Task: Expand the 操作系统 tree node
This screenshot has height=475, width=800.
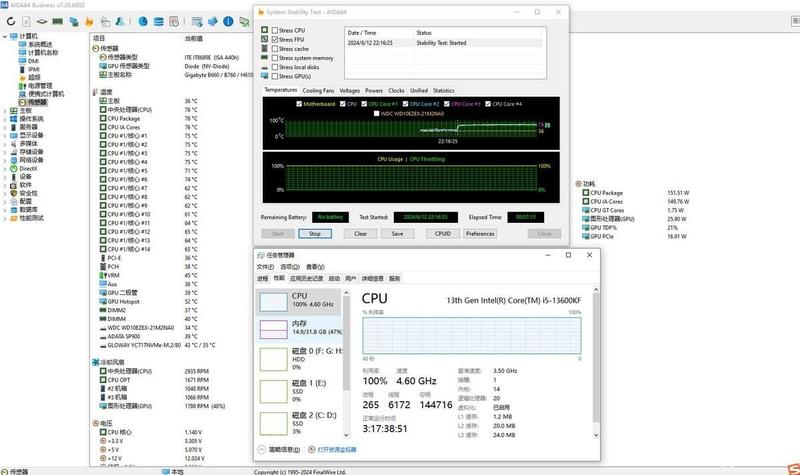Action: tap(5, 118)
